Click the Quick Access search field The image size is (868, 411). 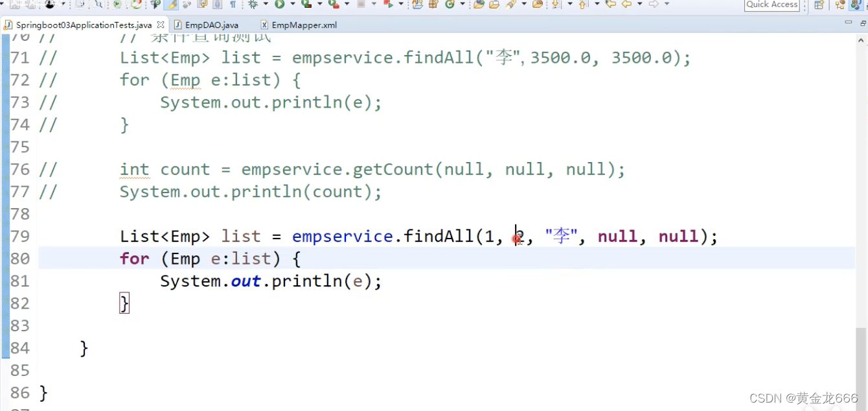pos(772,5)
